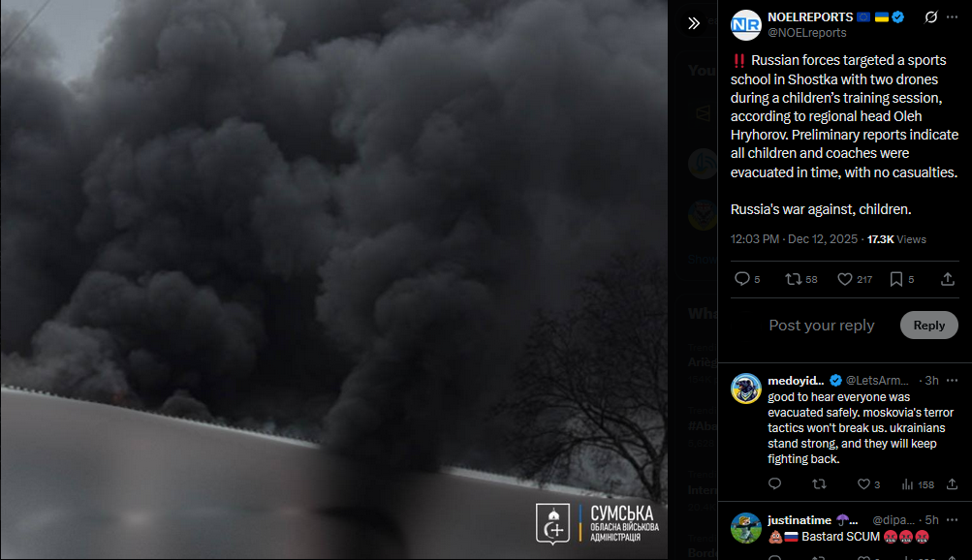This screenshot has height=560, width=972.
Task: Open more options on justinatime's reply
Action: pyautogui.click(x=953, y=520)
